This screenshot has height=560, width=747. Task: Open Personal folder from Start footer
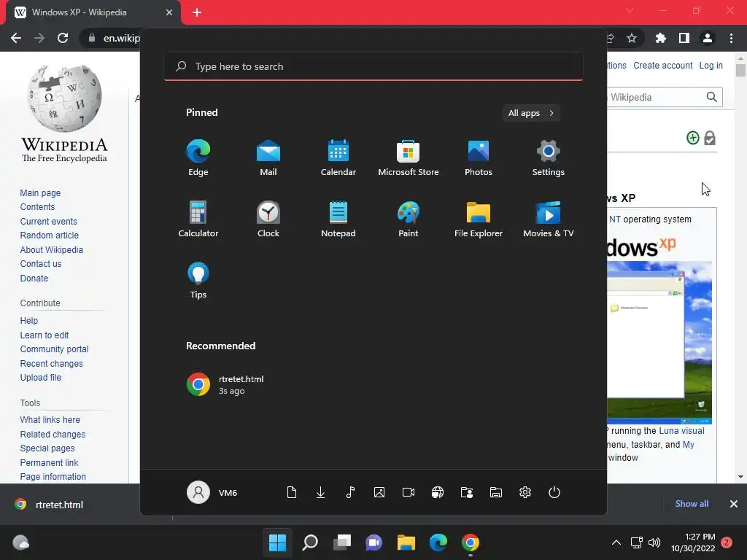point(467,492)
